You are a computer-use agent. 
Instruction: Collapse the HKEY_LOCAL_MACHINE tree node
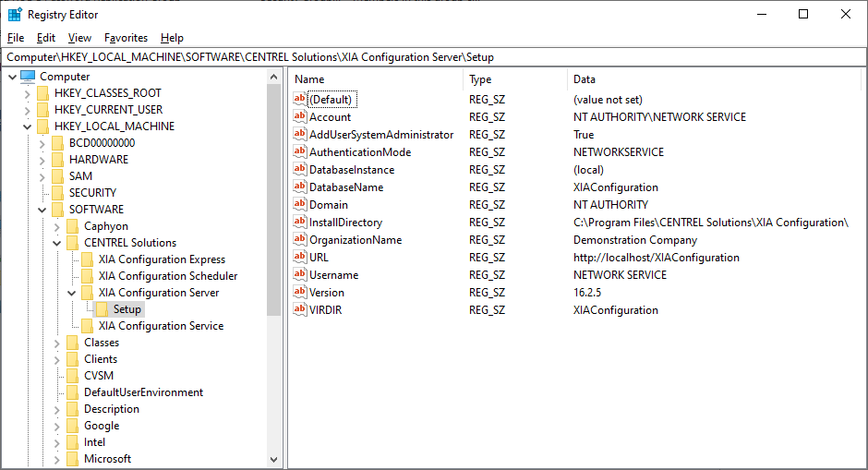[x=27, y=127]
